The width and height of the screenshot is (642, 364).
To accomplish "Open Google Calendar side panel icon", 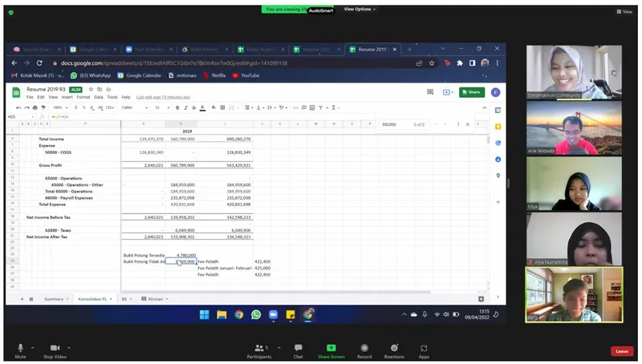I will pyautogui.click(x=498, y=110).
